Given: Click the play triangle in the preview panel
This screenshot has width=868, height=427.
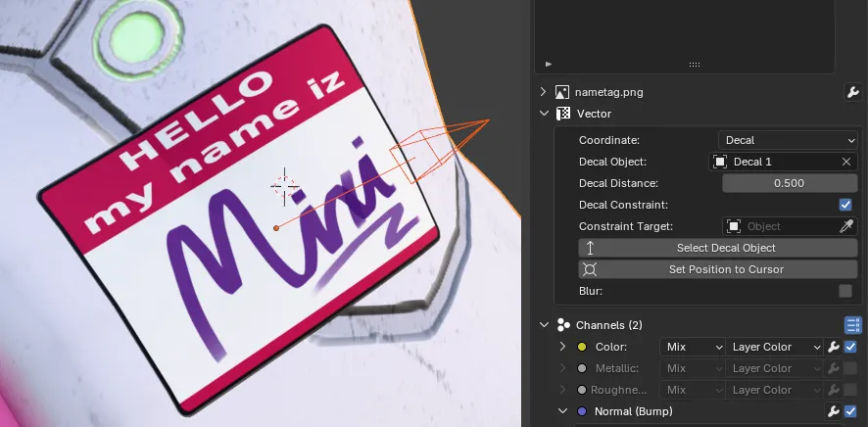Looking at the screenshot, I should point(549,65).
